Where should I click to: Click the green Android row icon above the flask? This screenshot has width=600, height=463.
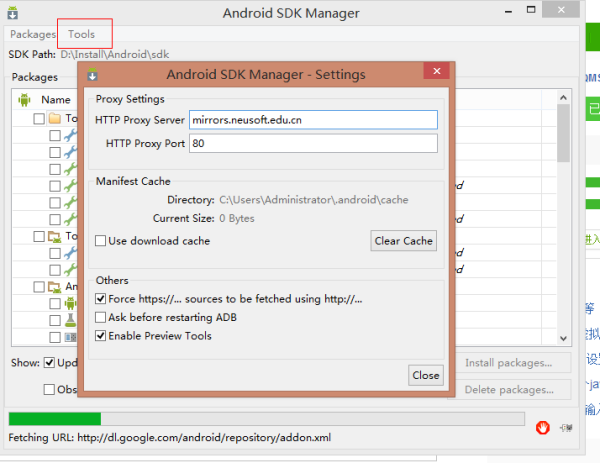click(x=70, y=303)
